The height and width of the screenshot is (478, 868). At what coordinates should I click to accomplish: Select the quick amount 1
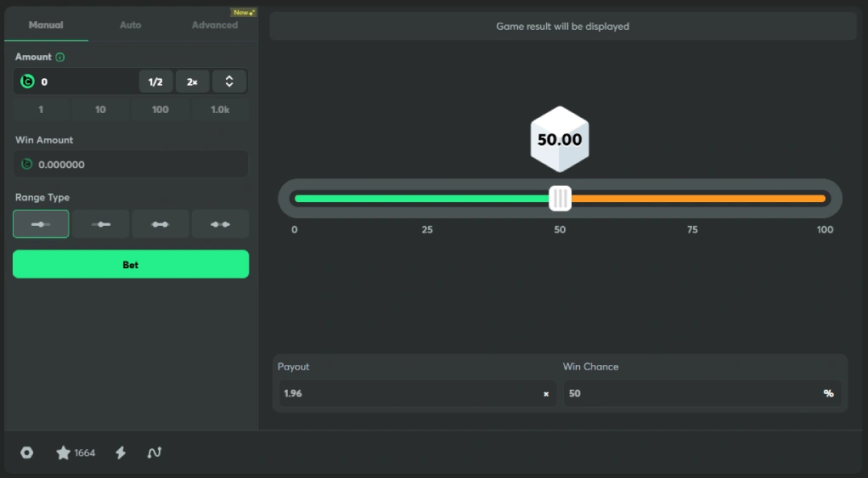[41, 110]
